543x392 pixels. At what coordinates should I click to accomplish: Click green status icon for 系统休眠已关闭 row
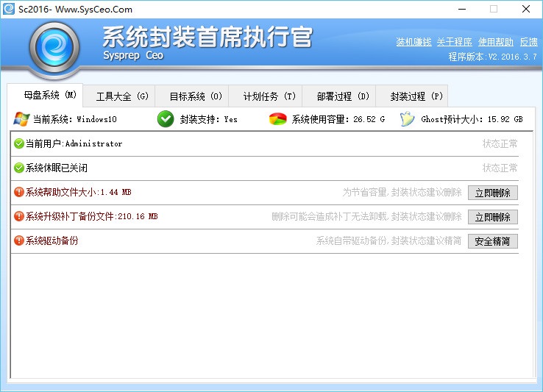(19, 168)
